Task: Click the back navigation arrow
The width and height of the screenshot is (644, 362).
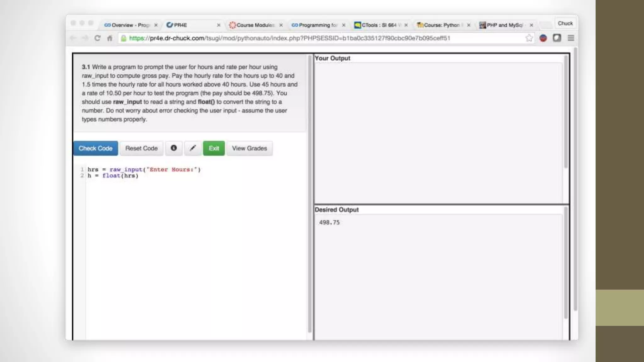Action: [x=73, y=38]
